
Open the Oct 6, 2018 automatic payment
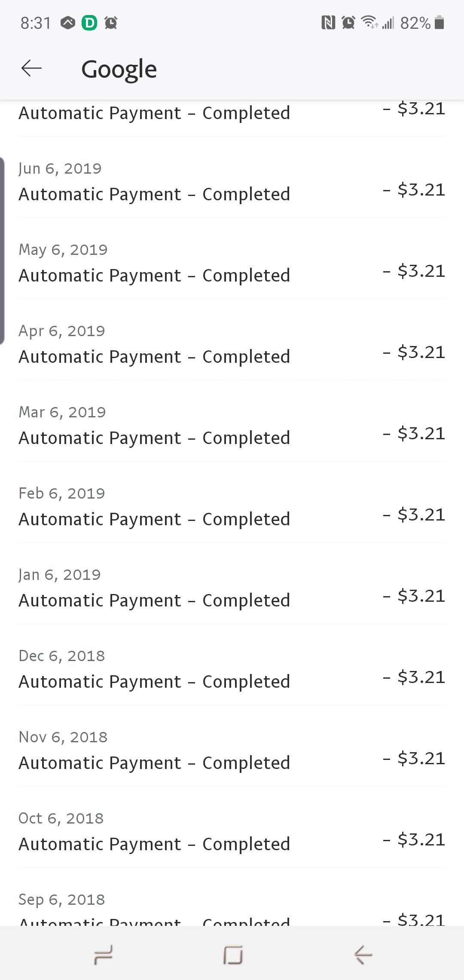(x=232, y=832)
